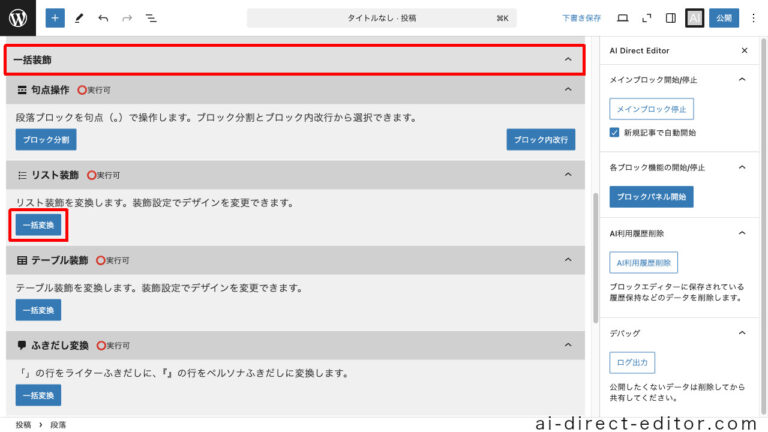This screenshot has height=432, width=768.
Task: Collapse the デバッグ sidebar section
Action: 742,333
